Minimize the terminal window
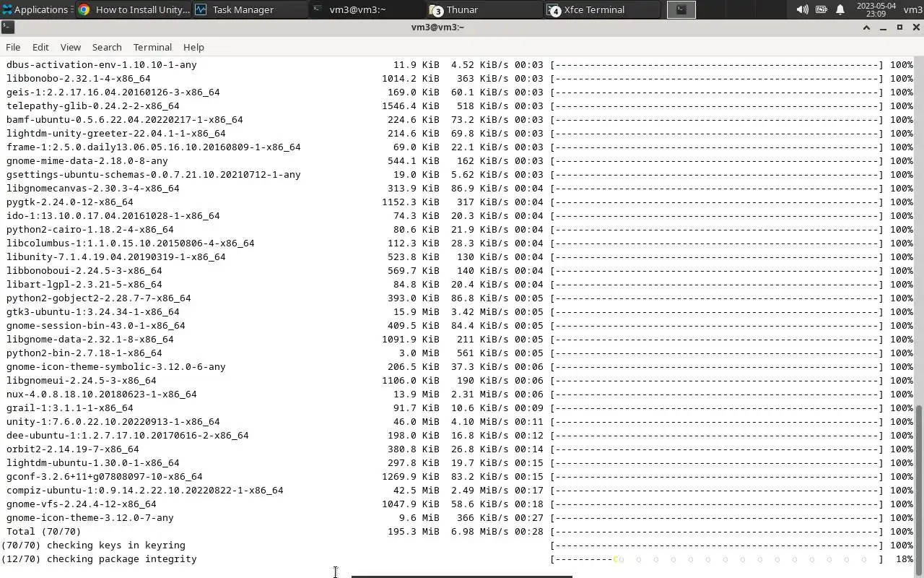This screenshot has height=578, width=924. (x=883, y=27)
